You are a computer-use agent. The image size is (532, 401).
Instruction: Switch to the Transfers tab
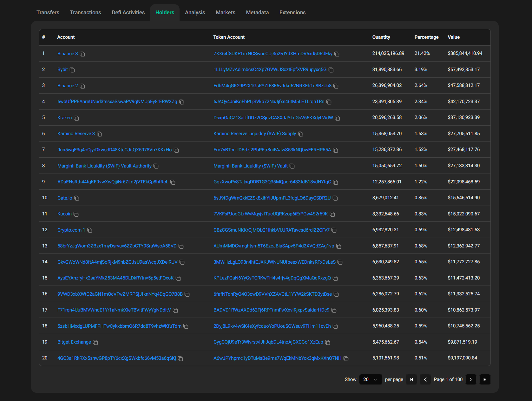pyautogui.click(x=48, y=12)
